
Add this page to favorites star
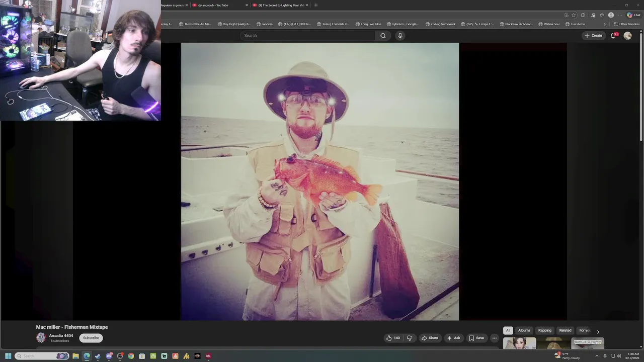tap(574, 15)
